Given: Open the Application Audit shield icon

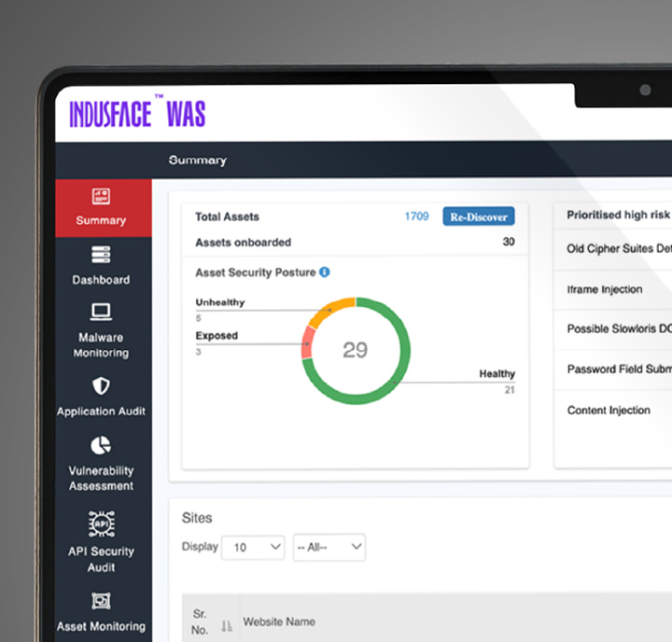Looking at the screenshot, I should pyautogui.click(x=101, y=385).
